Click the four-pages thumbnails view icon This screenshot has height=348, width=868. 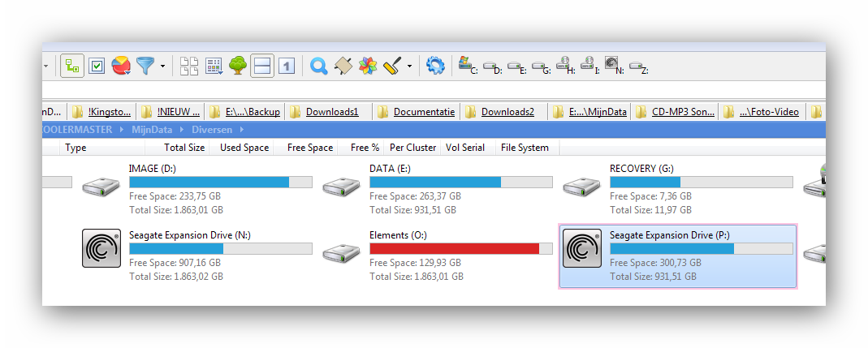click(188, 67)
